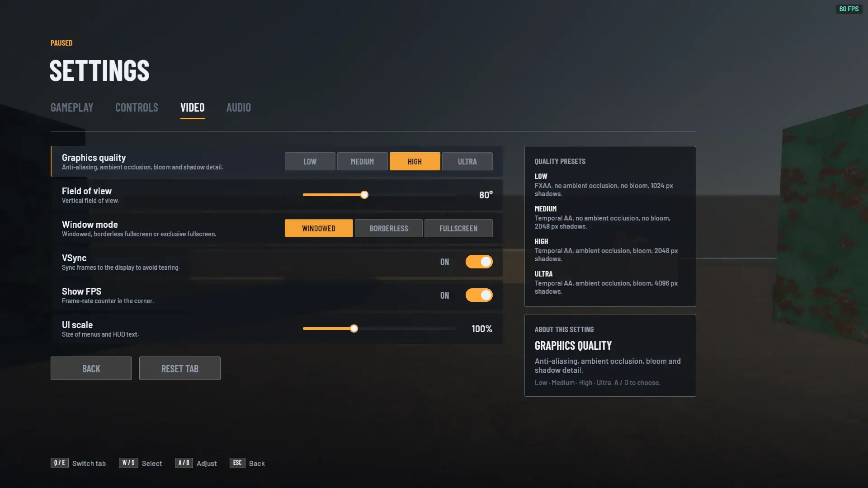Viewport: 868px width, 488px height.
Task: Select the Video tab
Action: 193,107
